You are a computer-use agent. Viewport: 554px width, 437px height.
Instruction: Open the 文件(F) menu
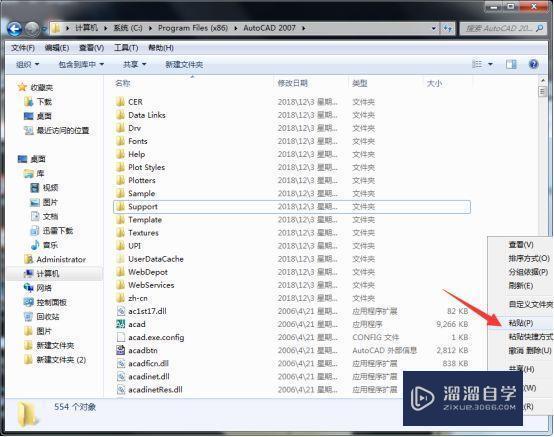tap(23, 48)
